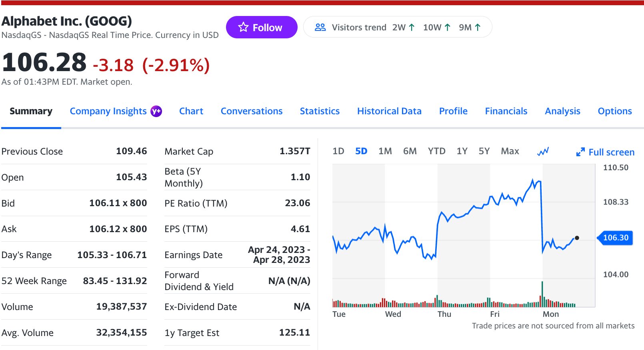Click Beta value 1.10
The width and height of the screenshot is (644, 350).
[x=300, y=177]
